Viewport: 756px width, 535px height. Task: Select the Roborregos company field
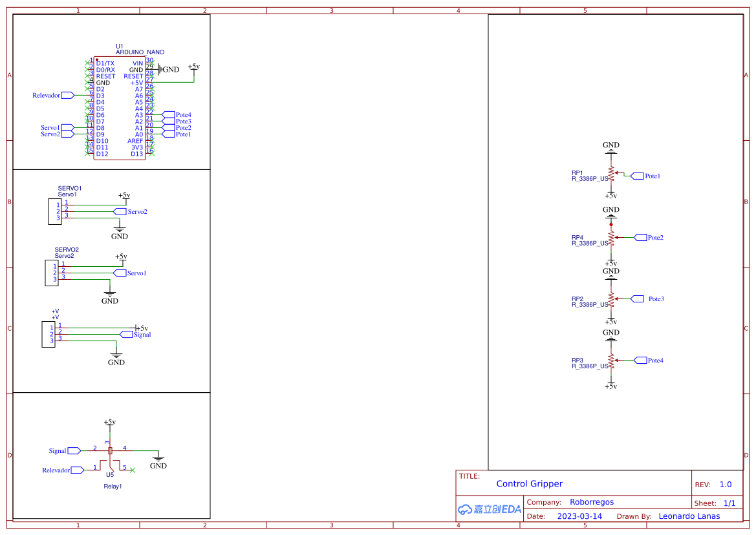point(591,502)
